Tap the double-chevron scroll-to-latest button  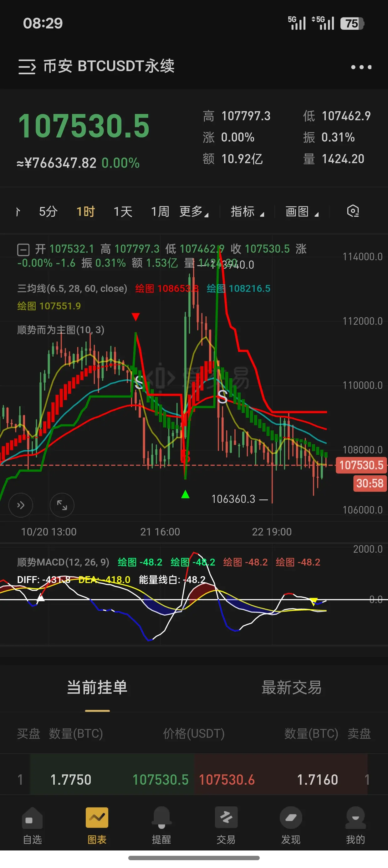pos(21,505)
